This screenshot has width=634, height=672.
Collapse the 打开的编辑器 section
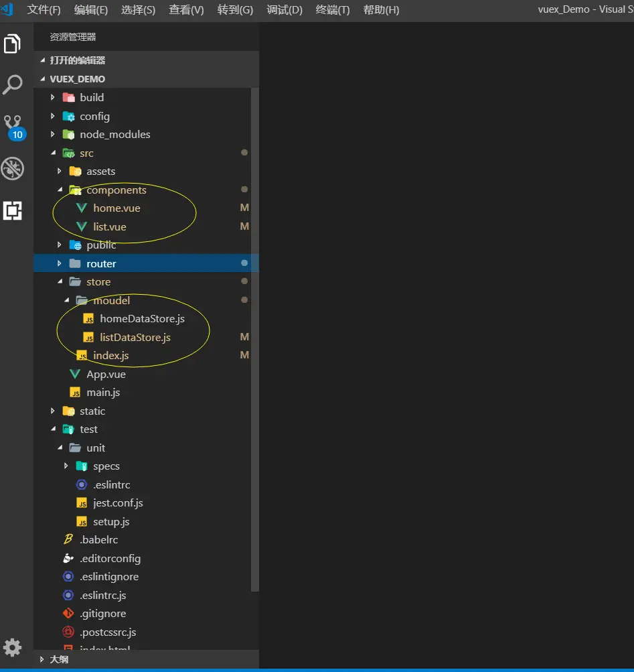click(x=42, y=60)
